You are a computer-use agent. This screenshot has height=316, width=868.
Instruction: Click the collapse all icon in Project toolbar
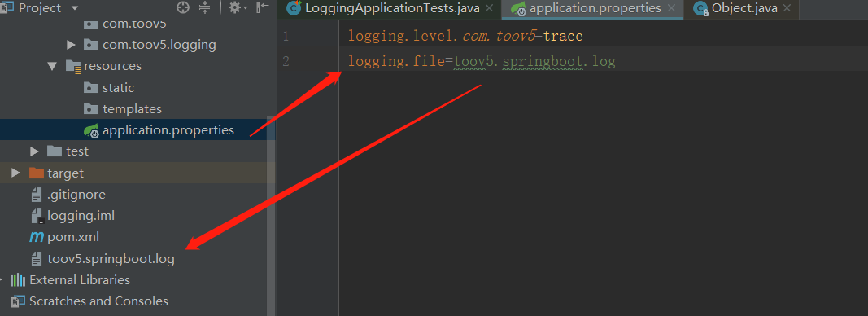point(205,8)
